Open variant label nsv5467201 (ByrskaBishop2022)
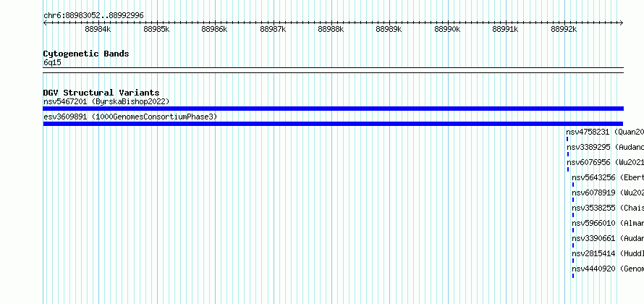The width and height of the screenshot is (644, 304). coord(106,101)
